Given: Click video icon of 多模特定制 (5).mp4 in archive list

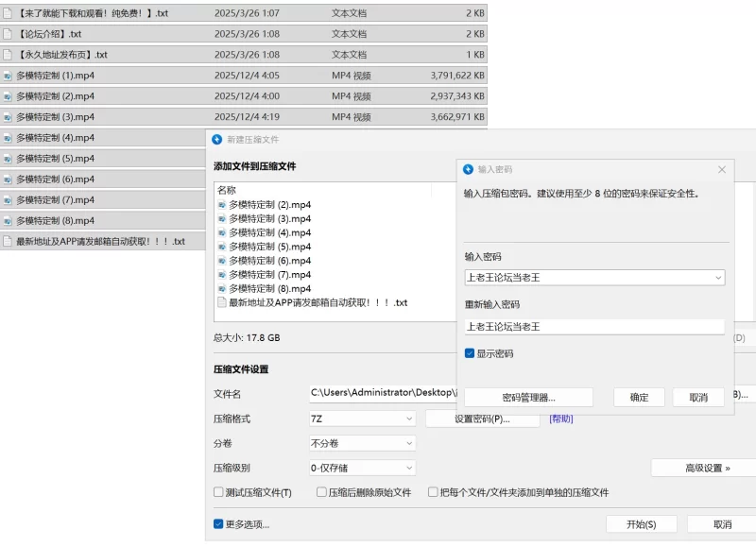Looking at the screenshot, I should (x=222, y=247).
